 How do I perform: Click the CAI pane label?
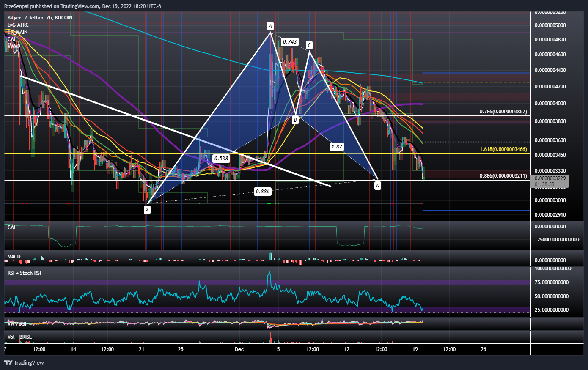click(11, 227)
